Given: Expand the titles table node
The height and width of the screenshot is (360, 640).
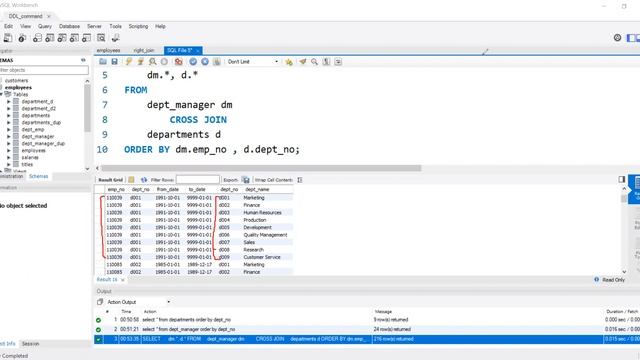Looking at the screenshot, I should [x=9, y=164].
